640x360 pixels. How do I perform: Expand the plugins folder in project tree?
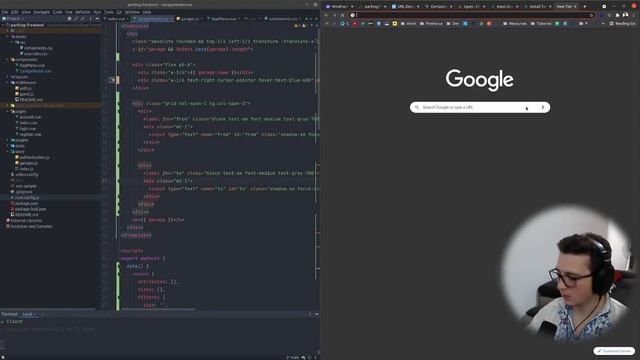[7, 140]
